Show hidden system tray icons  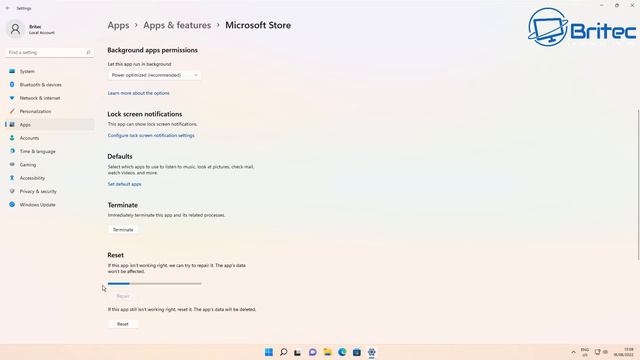click(573, 352)
